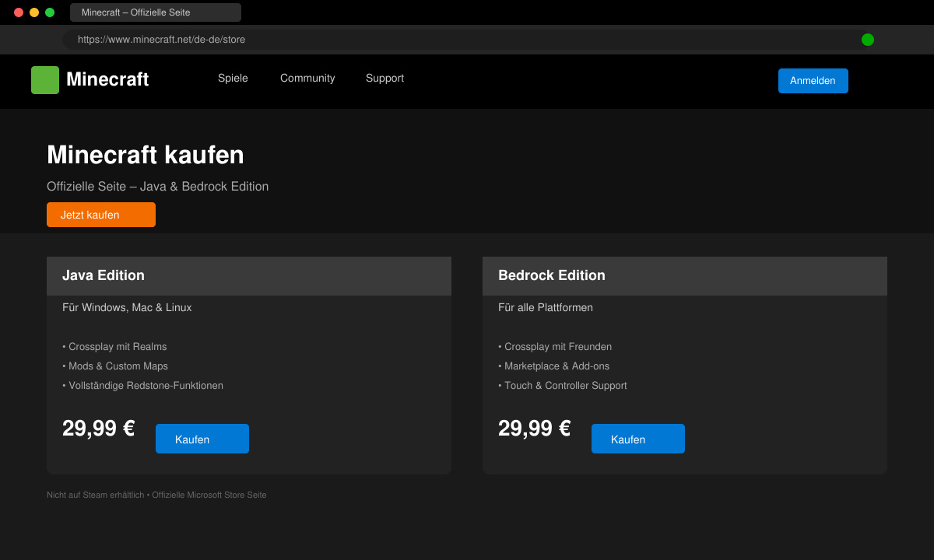Open the Spiele menu
934x560 pixels.
[233, 78]
